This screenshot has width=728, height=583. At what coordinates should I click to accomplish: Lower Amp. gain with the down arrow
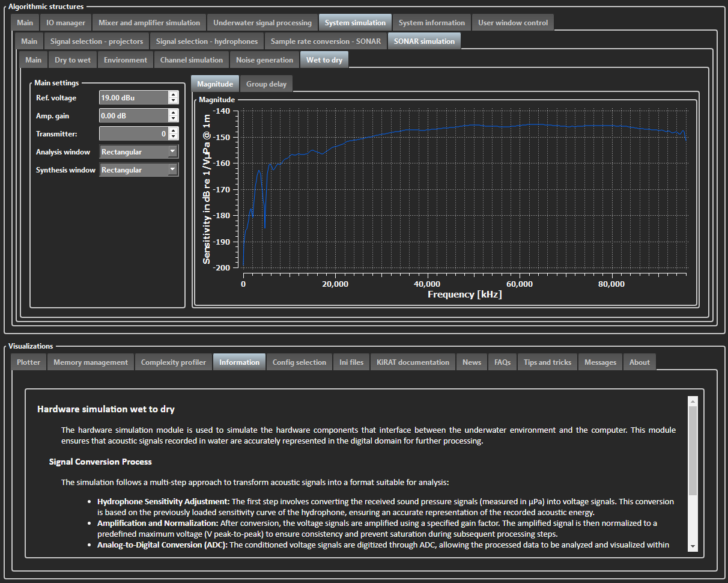pos(174,119)
